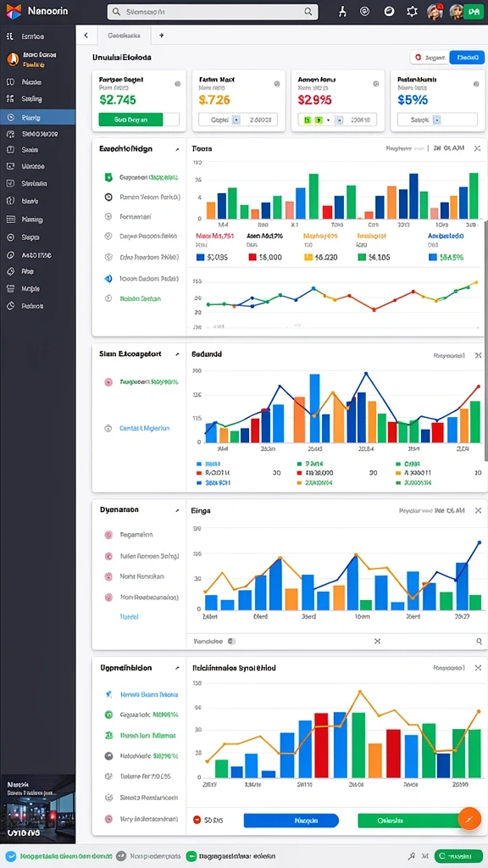The image size is (488, 868).
Task: Click the magnifier icon below the Einga chart
Action: 480,641
